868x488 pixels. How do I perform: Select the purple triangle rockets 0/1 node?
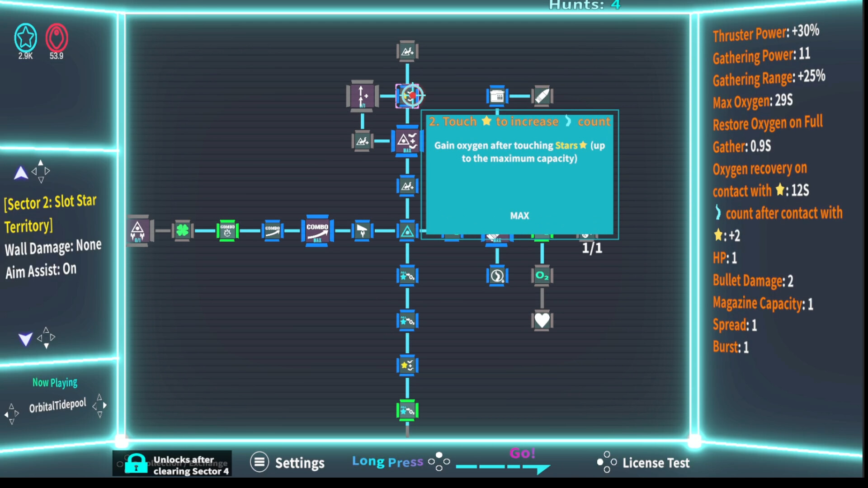[x=137, y=231]
